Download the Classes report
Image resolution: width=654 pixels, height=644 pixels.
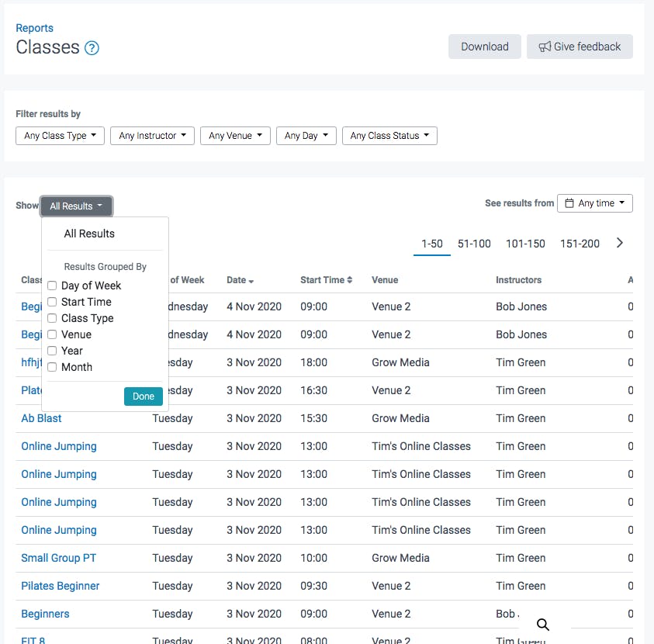point(484,47)
